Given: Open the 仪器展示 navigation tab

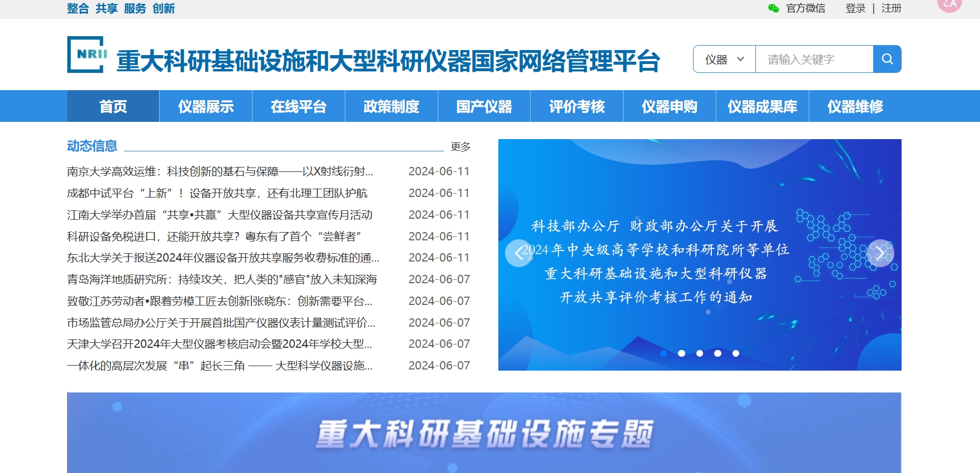Looking at the screenshot, I should pos(206,106).
